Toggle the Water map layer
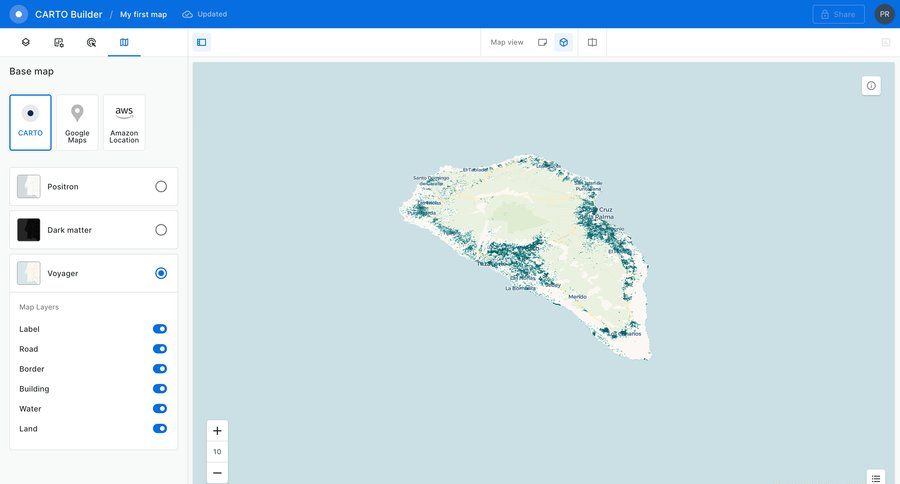 click(x=160, y=409)
